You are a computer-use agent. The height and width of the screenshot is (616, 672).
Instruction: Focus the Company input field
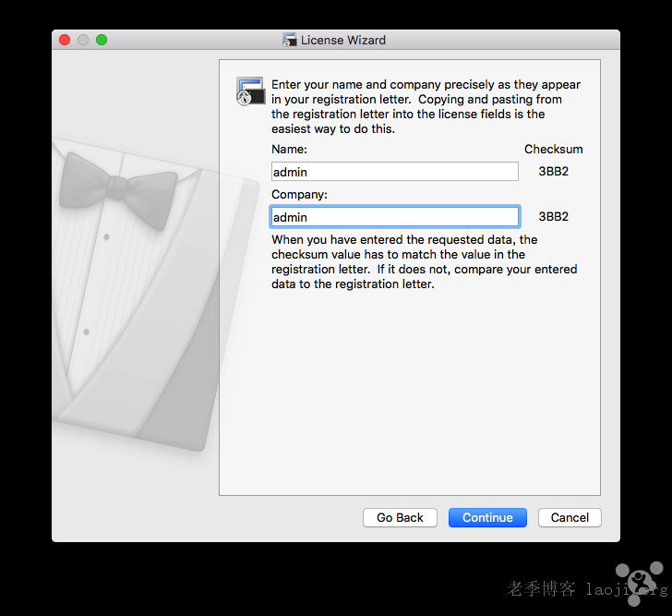pos(395,217)
